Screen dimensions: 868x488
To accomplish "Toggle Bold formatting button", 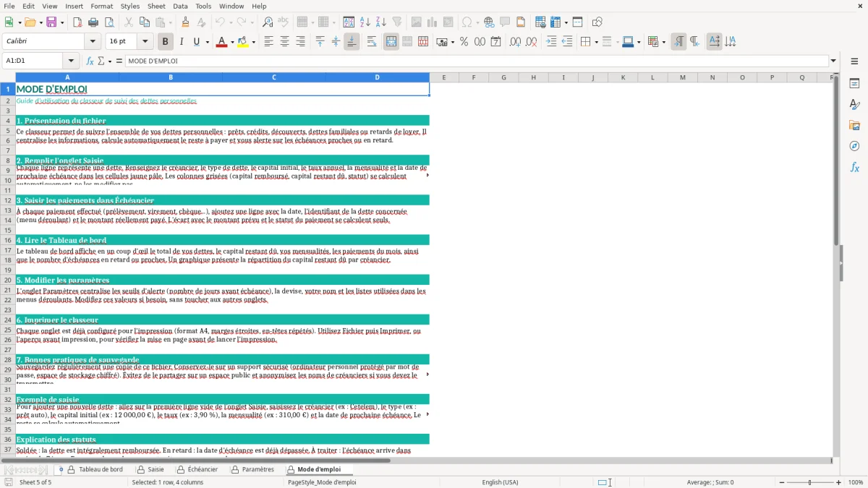I will coord(165,42).
